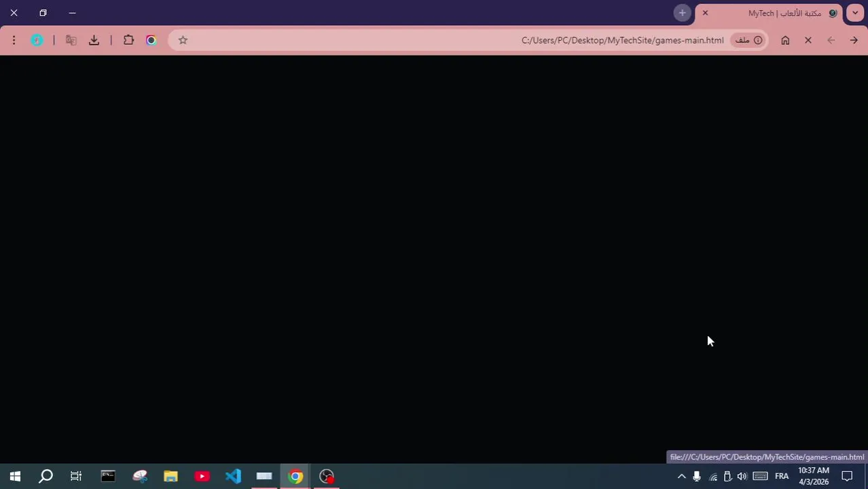This screenshot has width=868, height=489.
Task: Open network settings tray icon
Action: 713,477
